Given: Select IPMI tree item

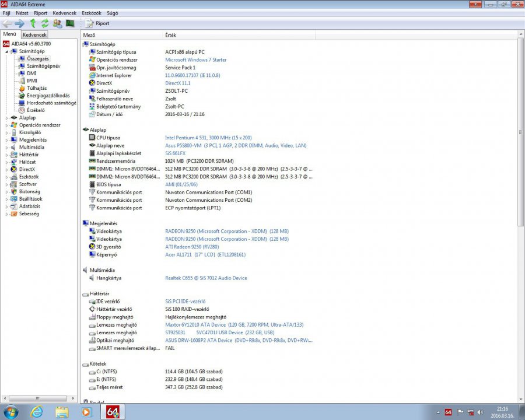Looking at the screenshot, I should (x=32, y=80).
